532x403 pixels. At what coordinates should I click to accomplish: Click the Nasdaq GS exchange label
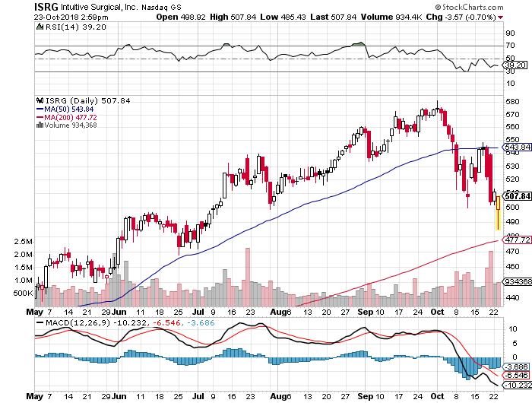pyautogui.click(x=161, y=7)
